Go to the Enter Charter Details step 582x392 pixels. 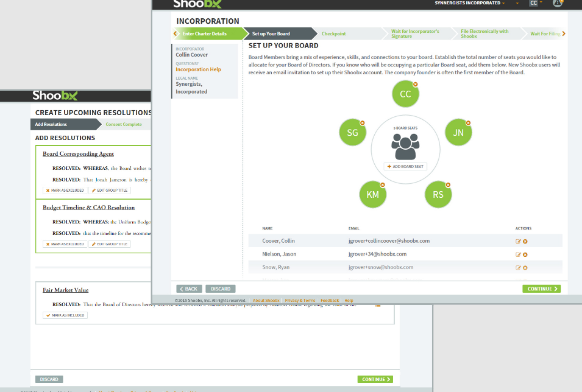[x=204, y=33]
